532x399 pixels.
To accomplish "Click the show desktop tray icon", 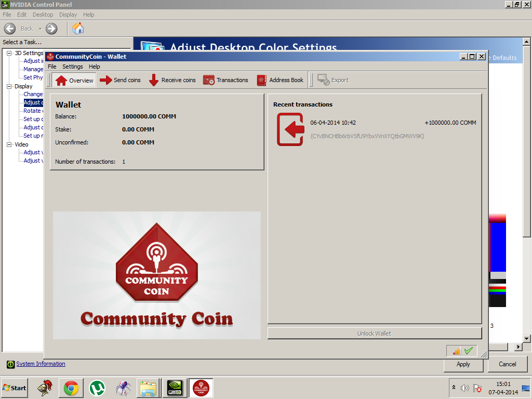I will [x=526, y=388].
